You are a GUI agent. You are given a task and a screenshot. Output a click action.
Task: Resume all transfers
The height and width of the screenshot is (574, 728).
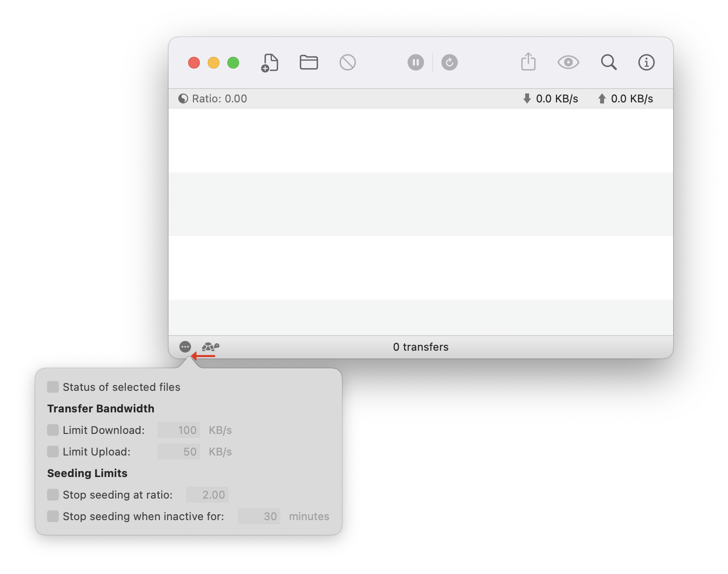[449, 62]
